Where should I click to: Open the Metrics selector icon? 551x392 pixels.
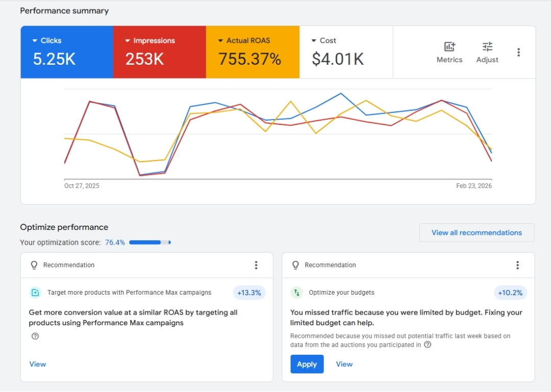click(x=449, y=47)
